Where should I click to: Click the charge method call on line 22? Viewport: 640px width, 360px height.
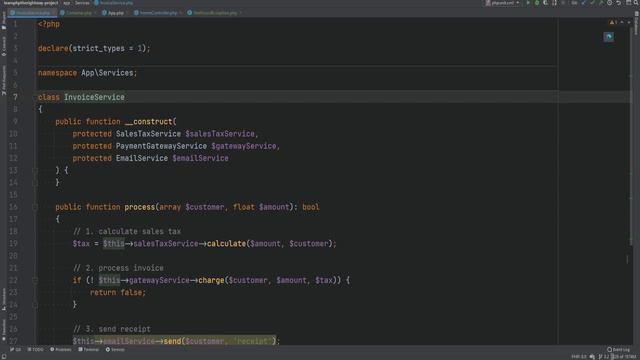tap(211, 280)
